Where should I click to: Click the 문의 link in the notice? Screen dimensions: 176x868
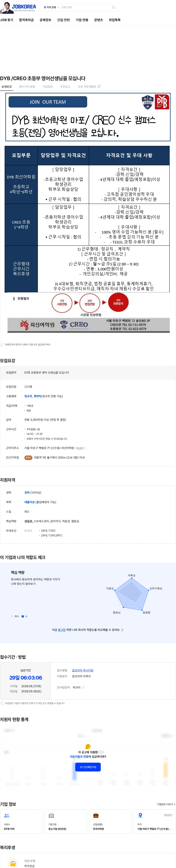(40, 344)
